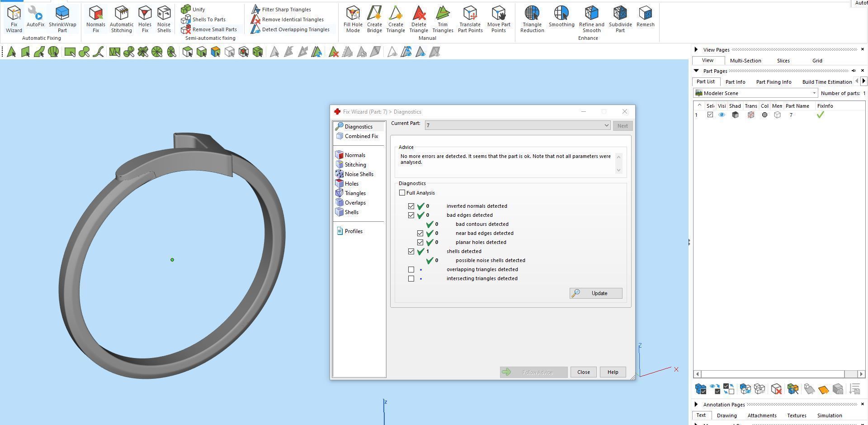Remove Identical Triangles
This screenshot has height=425, width=868.
point(288,19)
